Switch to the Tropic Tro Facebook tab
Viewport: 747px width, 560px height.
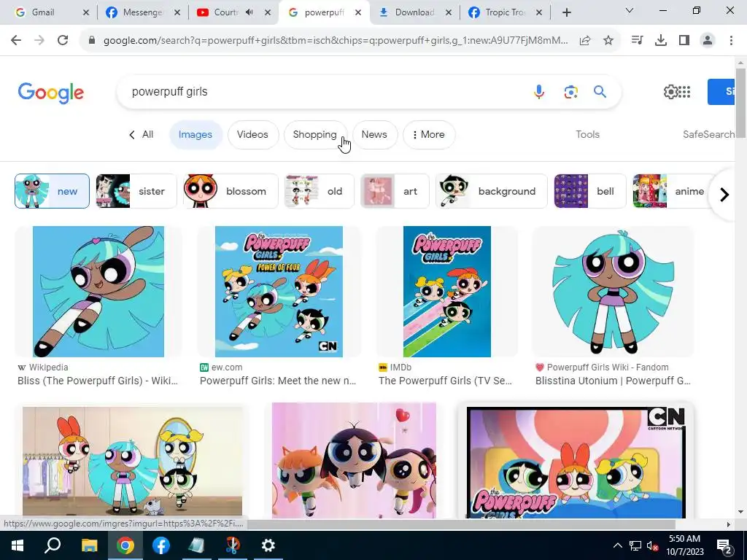click(x=505, y=12)
